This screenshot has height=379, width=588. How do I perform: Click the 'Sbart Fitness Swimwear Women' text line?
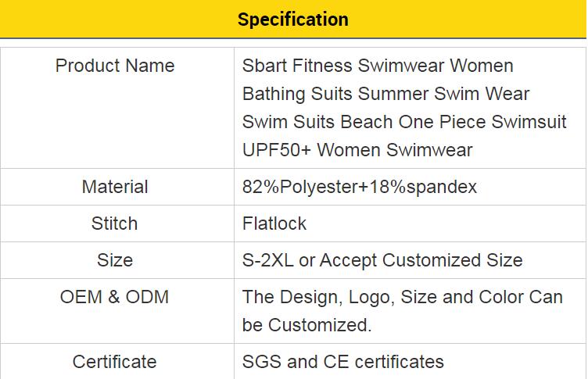click(378, 66)
